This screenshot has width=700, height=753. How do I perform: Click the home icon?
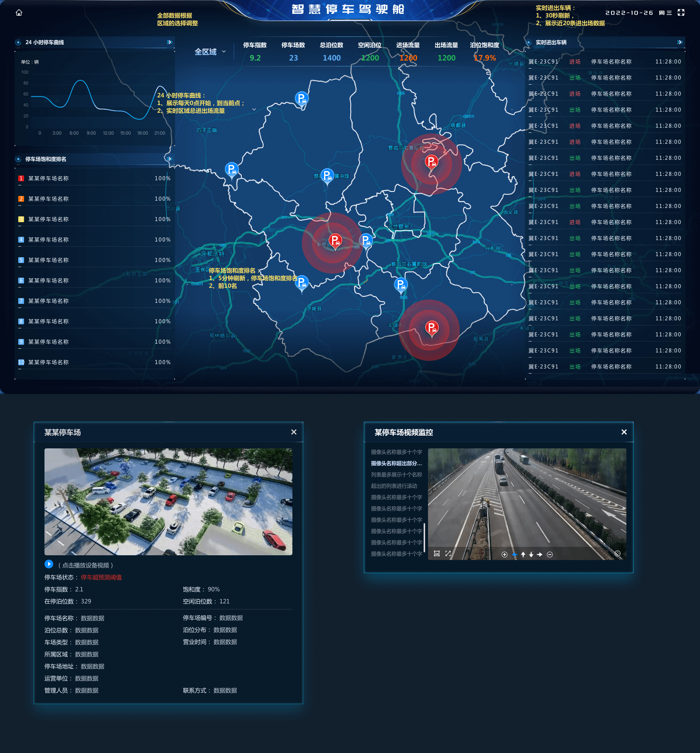click(x=19, y=12)
